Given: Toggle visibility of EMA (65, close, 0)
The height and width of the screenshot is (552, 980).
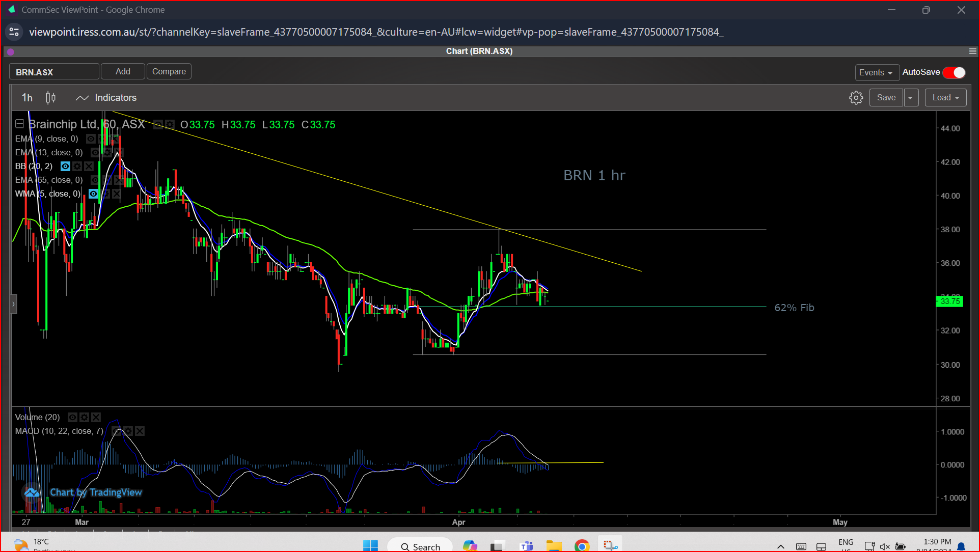Looking at the screenshot, I should coord(95,180).
